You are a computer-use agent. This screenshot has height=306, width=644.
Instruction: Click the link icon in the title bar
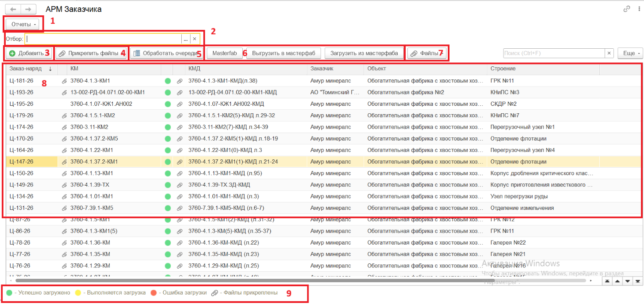tap(626, 9)
